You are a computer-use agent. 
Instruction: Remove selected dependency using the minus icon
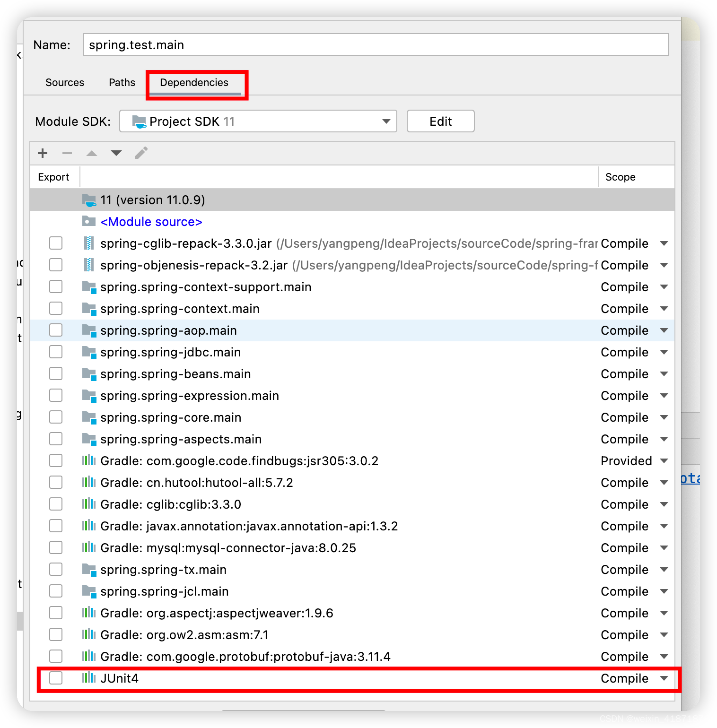coord(67,153)
